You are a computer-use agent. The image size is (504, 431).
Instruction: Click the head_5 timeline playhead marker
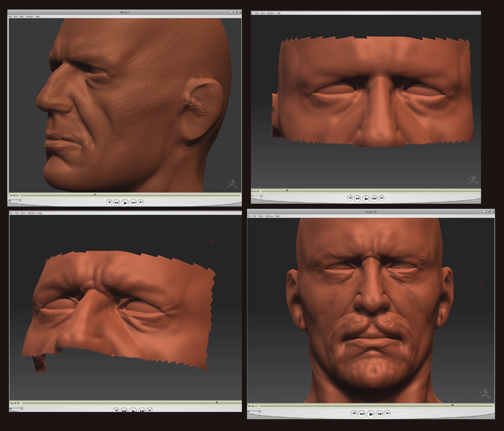(95, 195)
